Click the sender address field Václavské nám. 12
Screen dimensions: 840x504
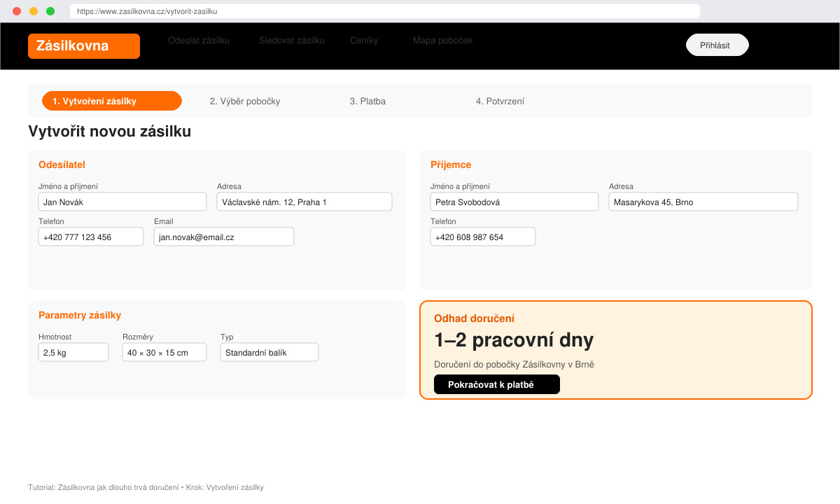click(x=304, y=202)
